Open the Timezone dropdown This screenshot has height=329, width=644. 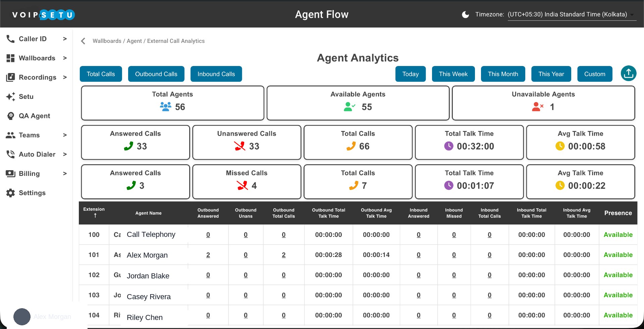click(572, 14)
